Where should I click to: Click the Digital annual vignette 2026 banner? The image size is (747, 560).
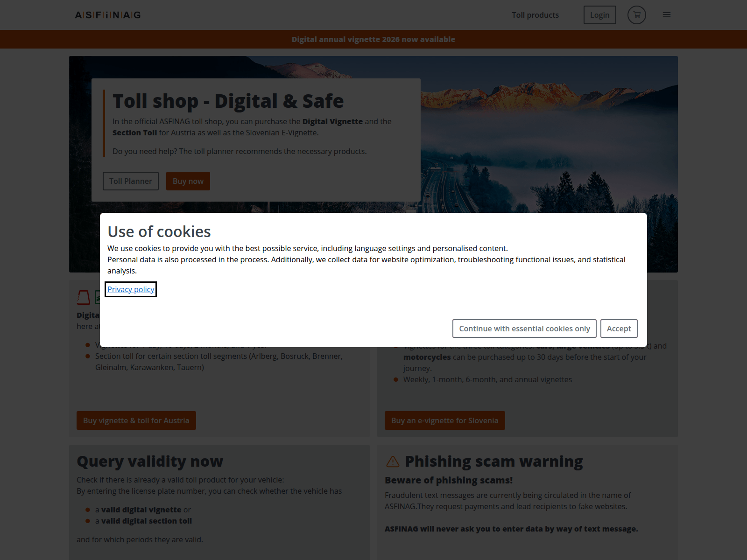tap(373, 39)
